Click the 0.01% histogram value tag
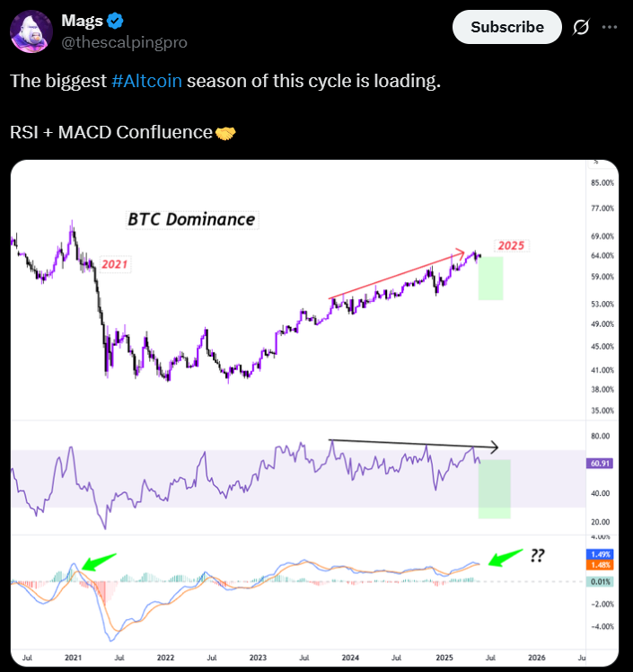 point(600,581)
